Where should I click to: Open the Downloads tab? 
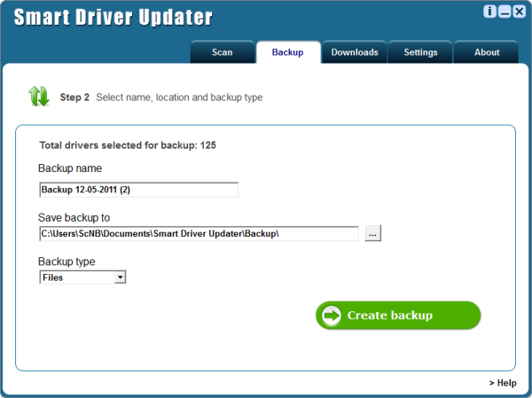355,52
